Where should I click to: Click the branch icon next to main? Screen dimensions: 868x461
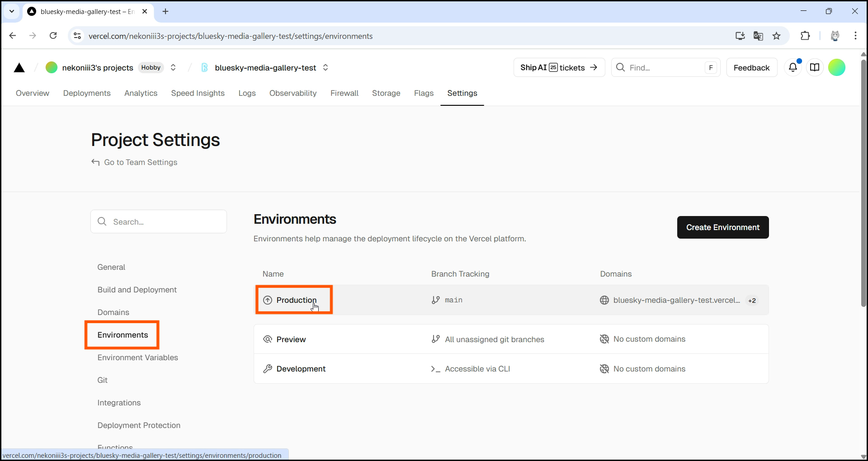coord(436,300)
